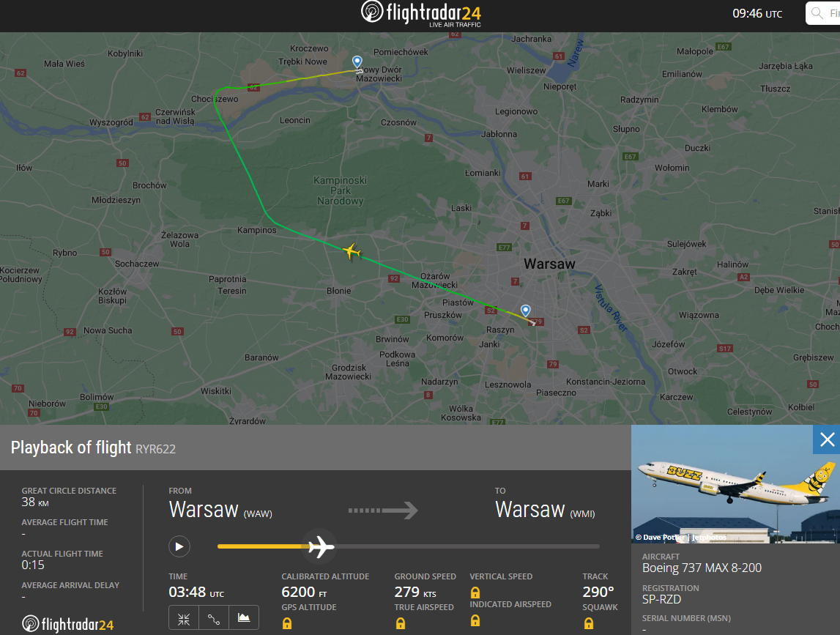Click the indicated airspeed lock icon
840x635 pixels.
click(x=475, y=620)
